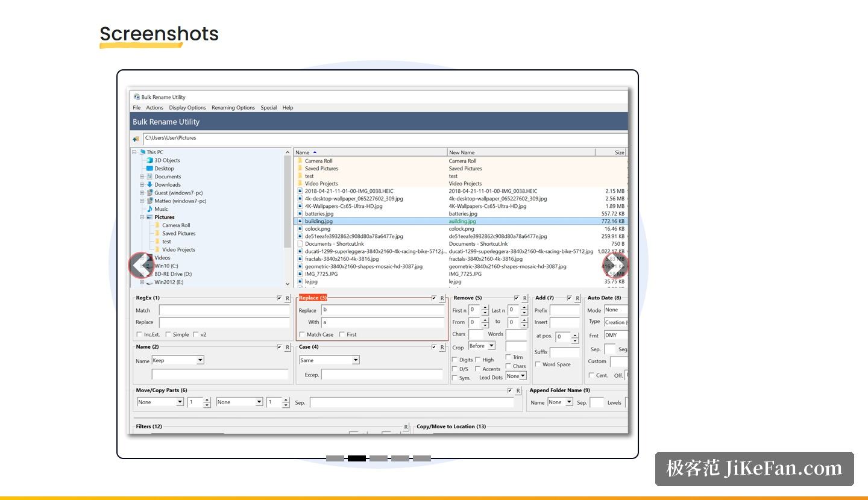Screen dimensions: 868x500
Task: Click the R reset button for Case (4)
Action: [442, 348]
